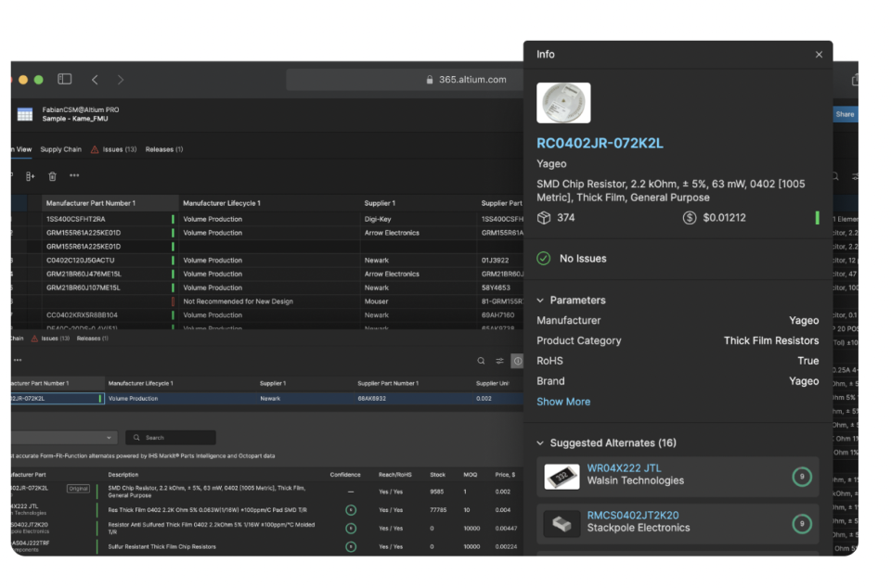Viewport: 891px width, 588px height.
Task: Open the upper toolbar's three-dot more menu
Action: point(74,176)
